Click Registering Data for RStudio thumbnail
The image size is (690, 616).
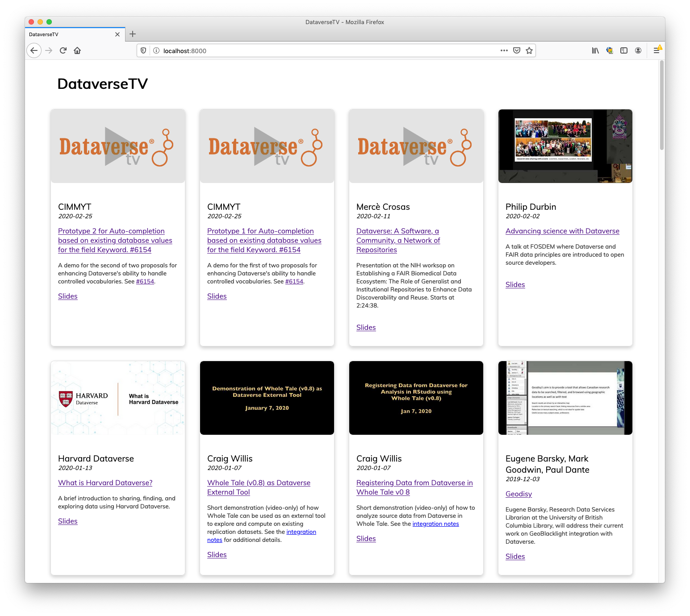coord(416,398)
